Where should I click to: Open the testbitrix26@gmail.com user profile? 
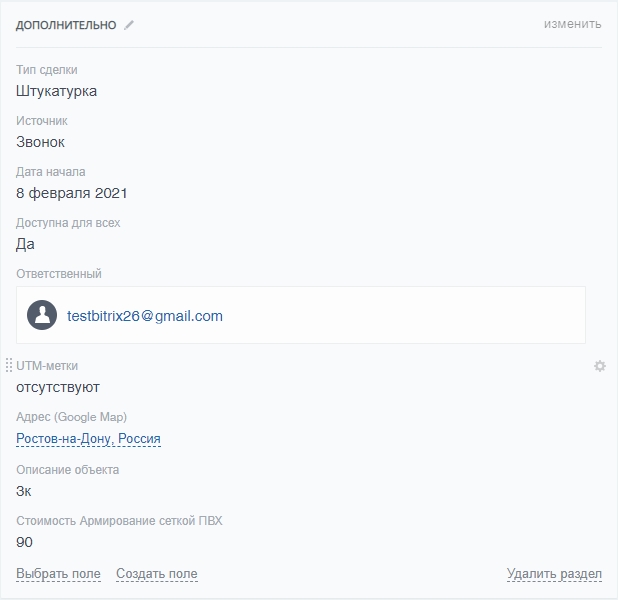[x=145, y=316]
